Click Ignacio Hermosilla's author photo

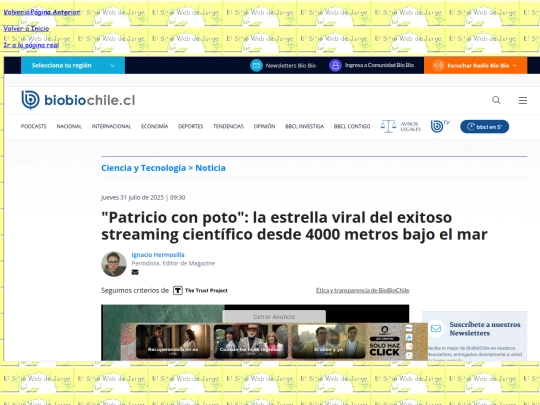coord(114,264)
